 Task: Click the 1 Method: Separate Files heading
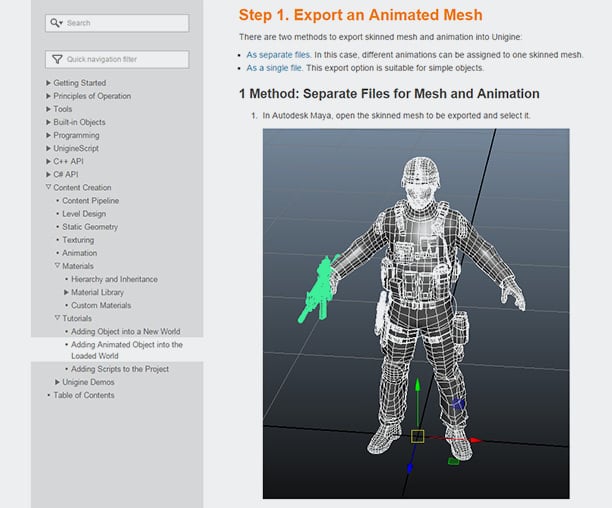(389, 94)
